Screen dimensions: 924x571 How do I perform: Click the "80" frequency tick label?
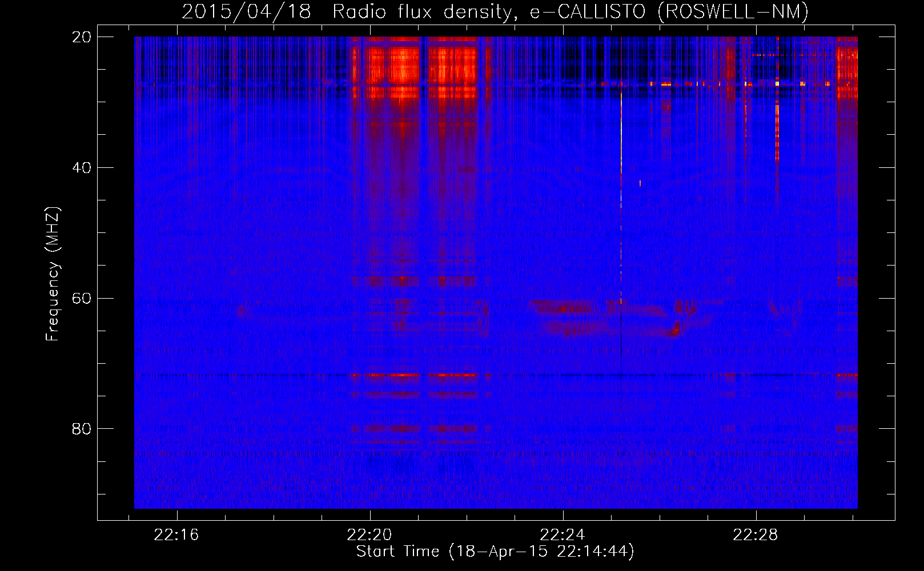[x=82, y=429]
